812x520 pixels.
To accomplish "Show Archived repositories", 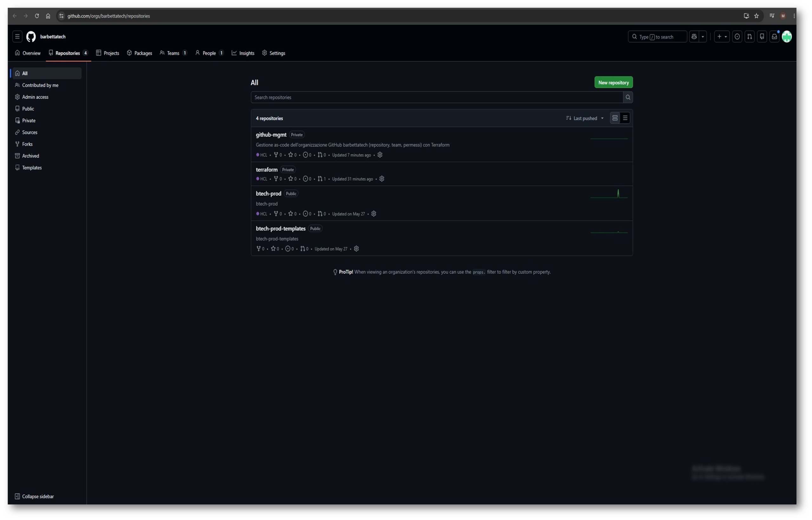I will click(x=46, y=156).
